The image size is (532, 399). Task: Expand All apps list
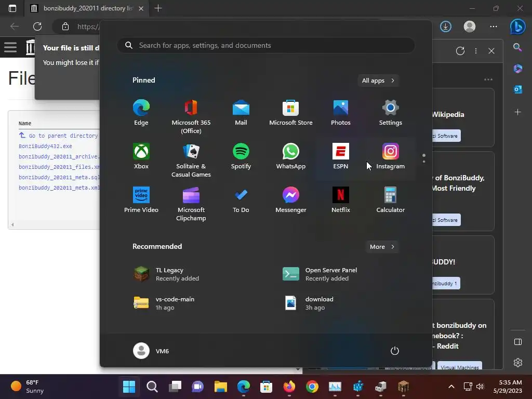pos(378,81)
